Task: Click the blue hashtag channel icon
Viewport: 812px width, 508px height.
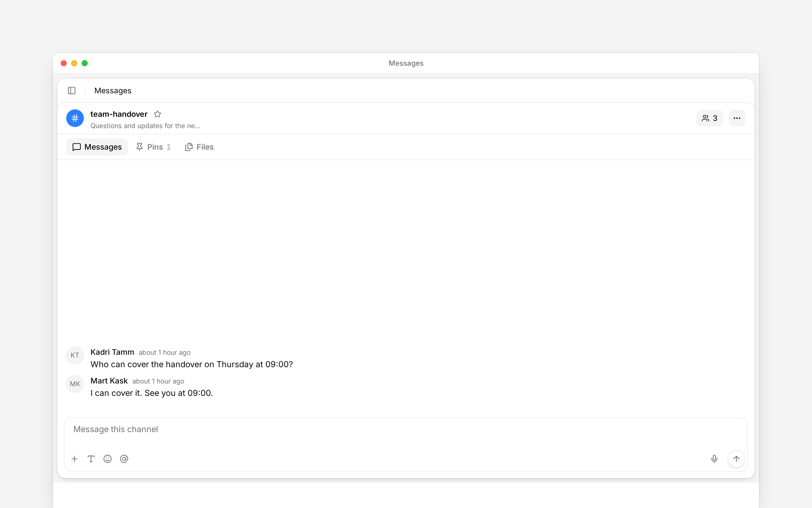Action: [75, 118]
